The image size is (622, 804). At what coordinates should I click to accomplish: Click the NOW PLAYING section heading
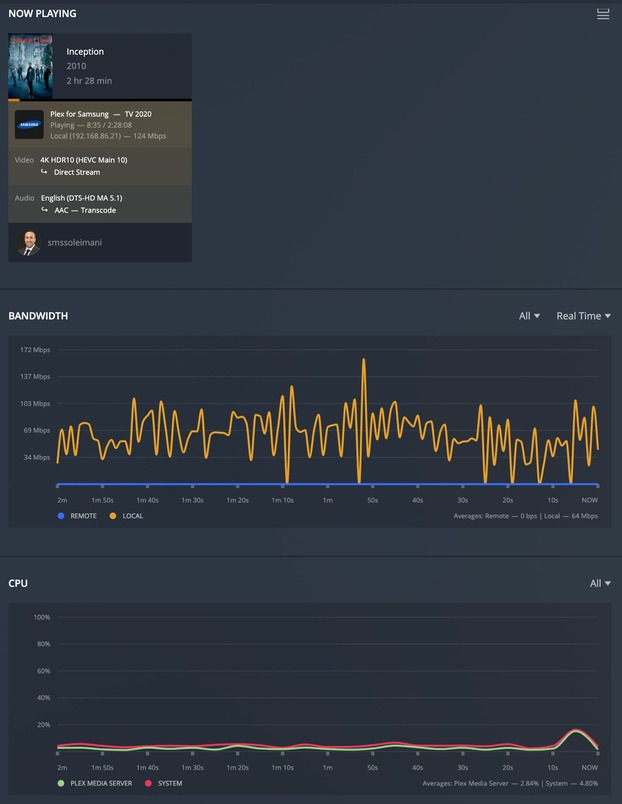pyautogui.click(x=42, y=13)
